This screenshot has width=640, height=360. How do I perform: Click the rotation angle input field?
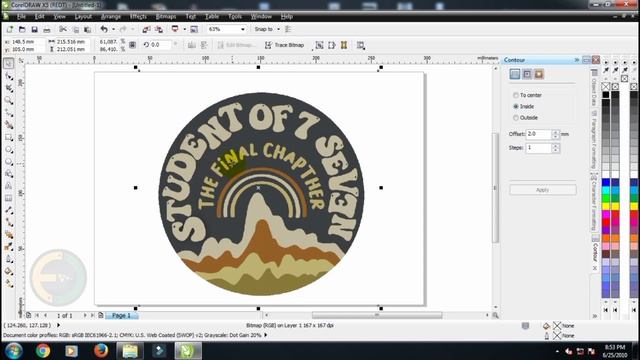[161, 45]
